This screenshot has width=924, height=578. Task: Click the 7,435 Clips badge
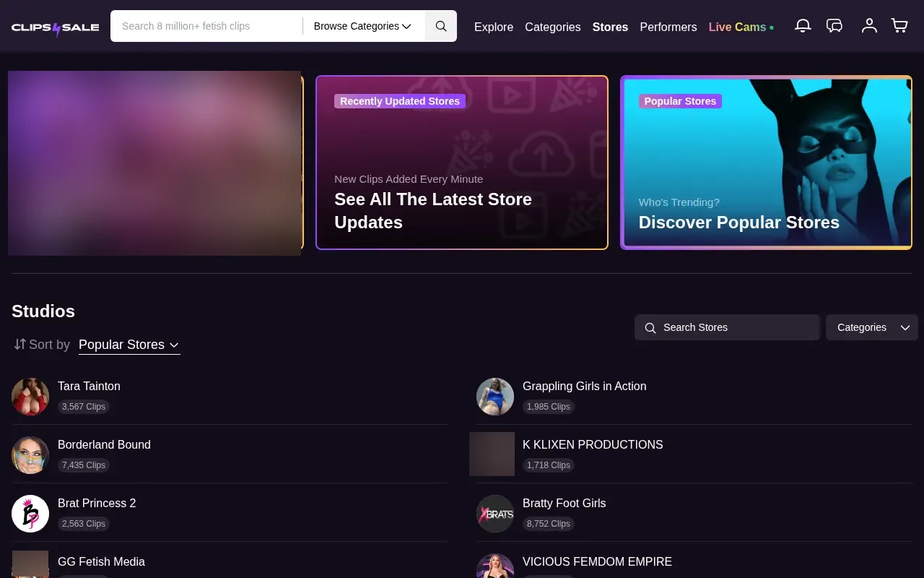coord(84,465)
